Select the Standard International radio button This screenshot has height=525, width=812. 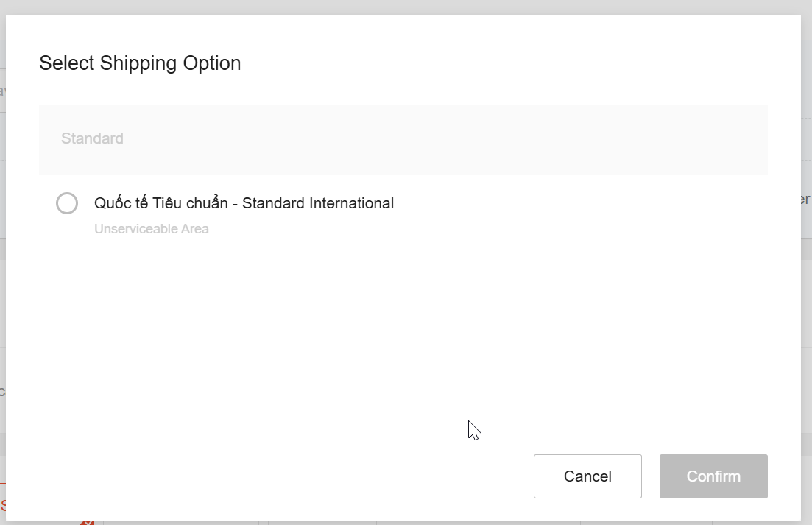[x=67, y=203]
